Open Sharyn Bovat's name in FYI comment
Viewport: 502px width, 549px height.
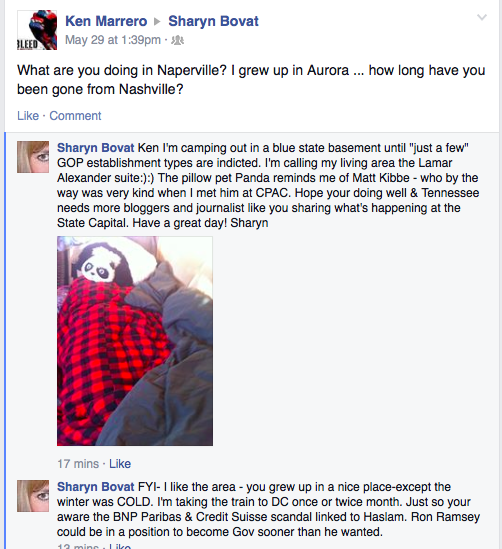pos(96,487)
